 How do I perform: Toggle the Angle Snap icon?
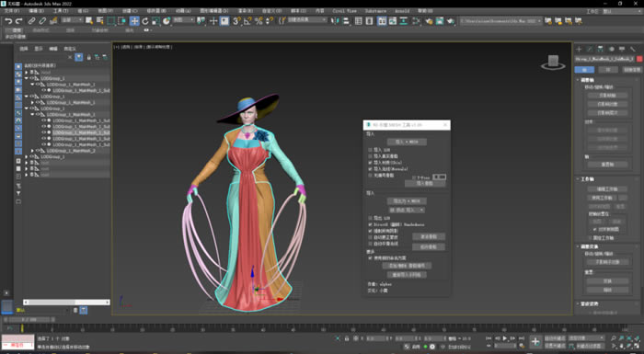[247, 21]
